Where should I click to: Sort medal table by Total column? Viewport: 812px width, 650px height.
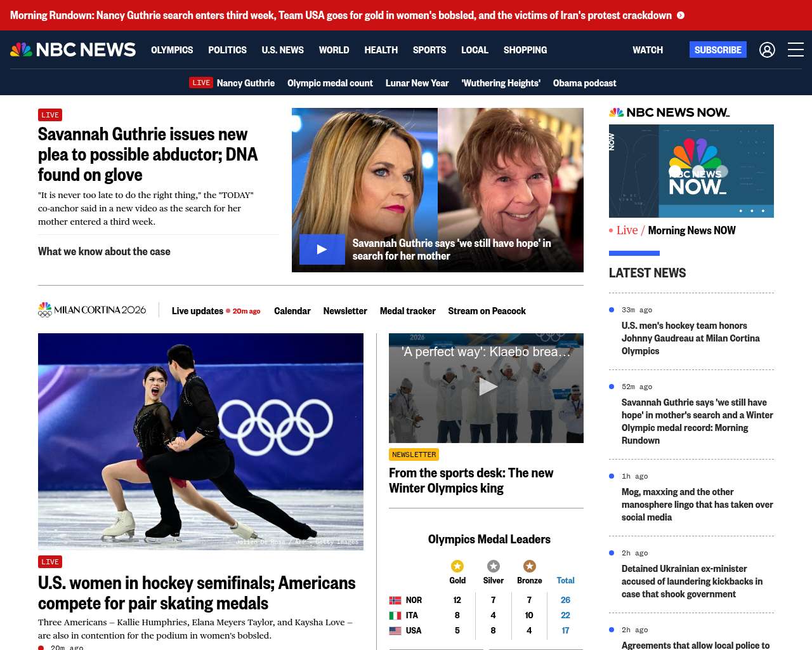tap(565, 580)
